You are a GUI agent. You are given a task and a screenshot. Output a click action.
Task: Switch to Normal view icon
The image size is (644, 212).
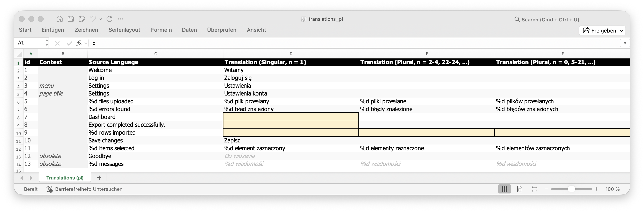click(x=505, y=189)
